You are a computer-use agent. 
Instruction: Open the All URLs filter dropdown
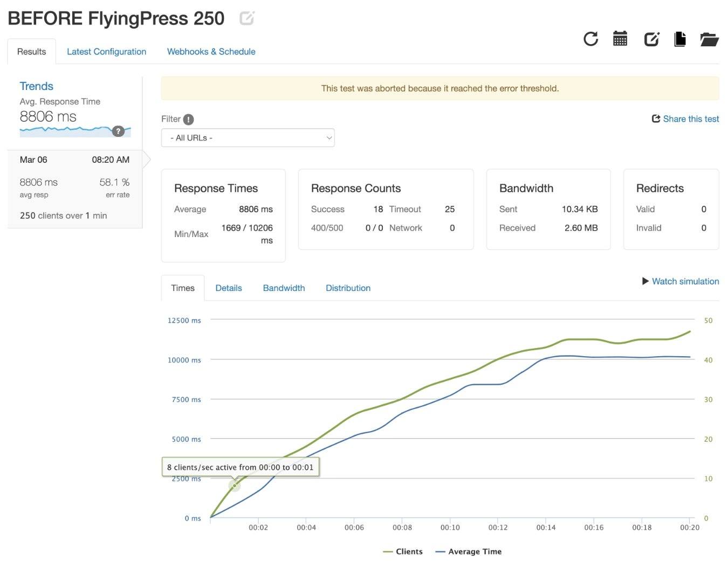click(x=248, y=138)
